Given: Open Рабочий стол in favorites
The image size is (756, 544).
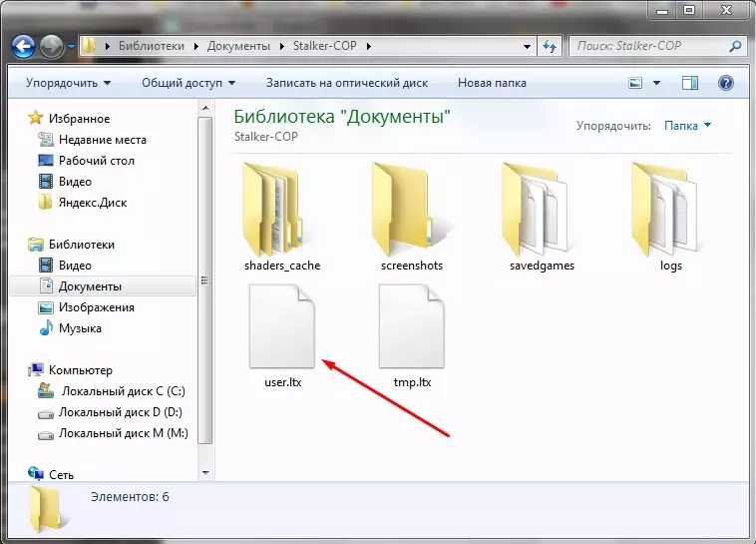Looking at the screenshot, I should (97, 161).
